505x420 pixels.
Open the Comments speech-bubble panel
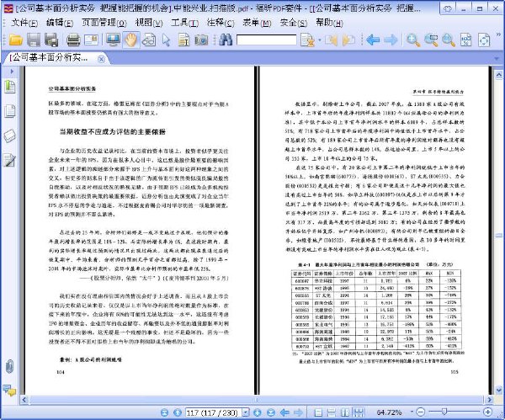point(9,391)
